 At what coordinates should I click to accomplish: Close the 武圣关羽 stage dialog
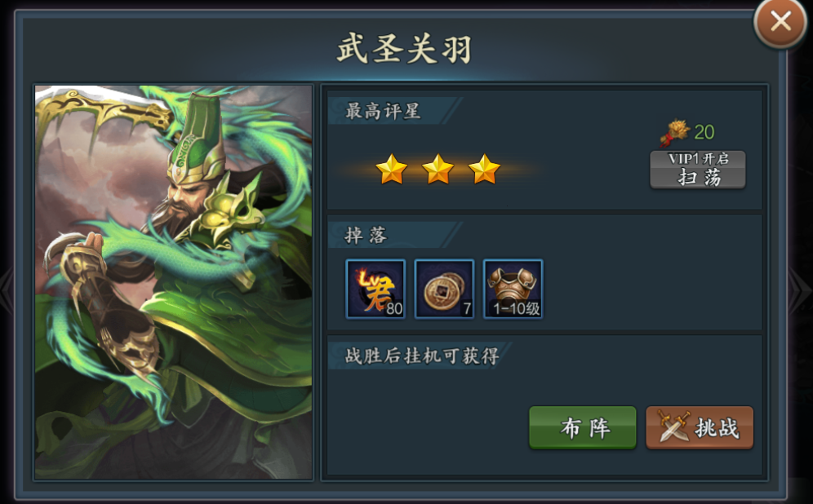click(x=780, y=22)
